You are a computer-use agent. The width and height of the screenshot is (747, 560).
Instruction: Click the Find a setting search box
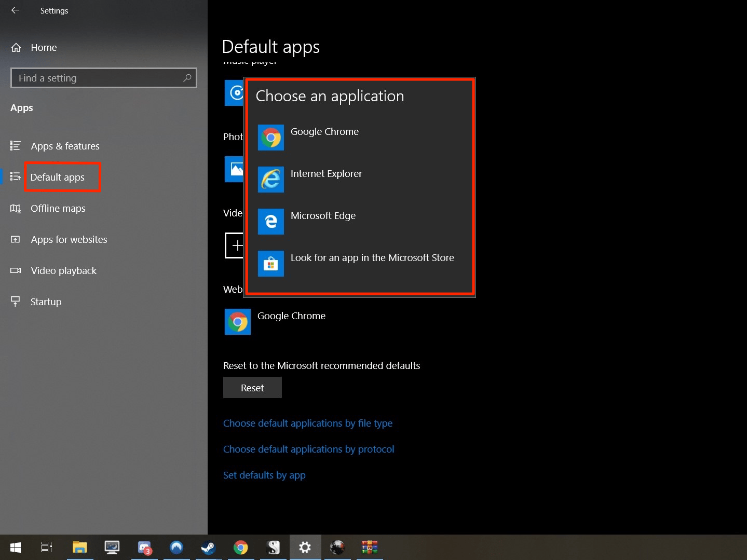click(104, 78)
